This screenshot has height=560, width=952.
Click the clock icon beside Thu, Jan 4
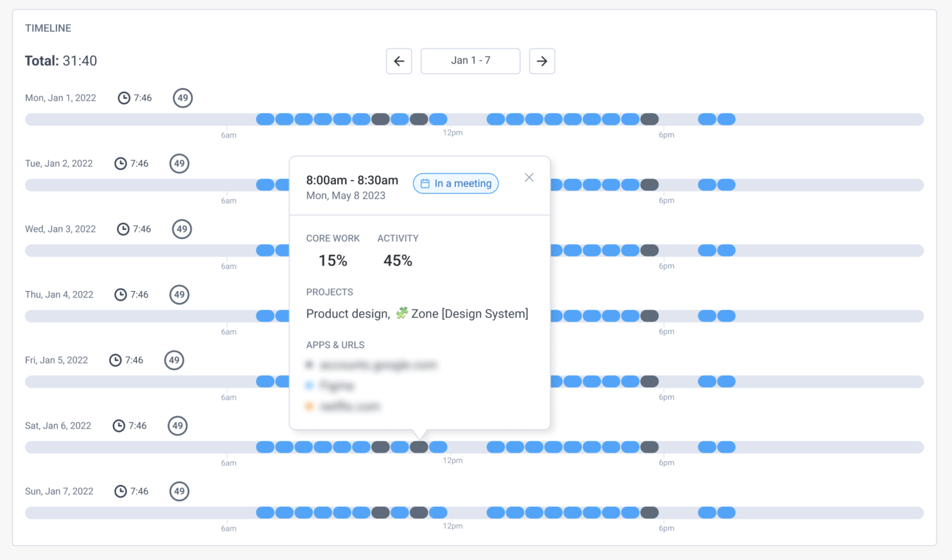pos(120,294)
